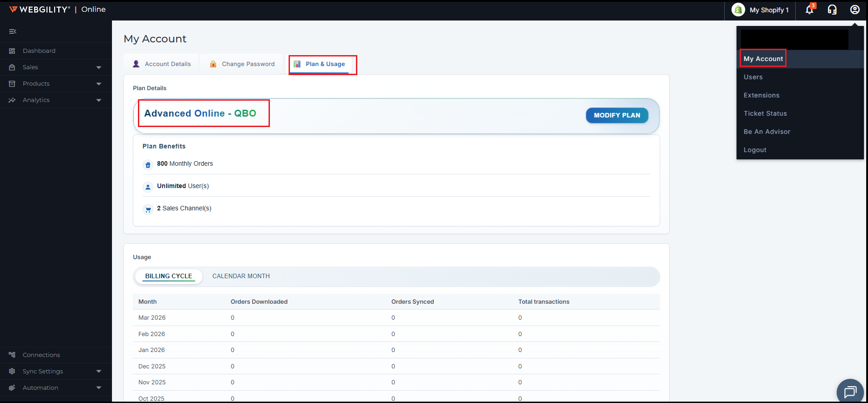
Task: Click the Shopify store logo icon
Action: pos(738,10)
